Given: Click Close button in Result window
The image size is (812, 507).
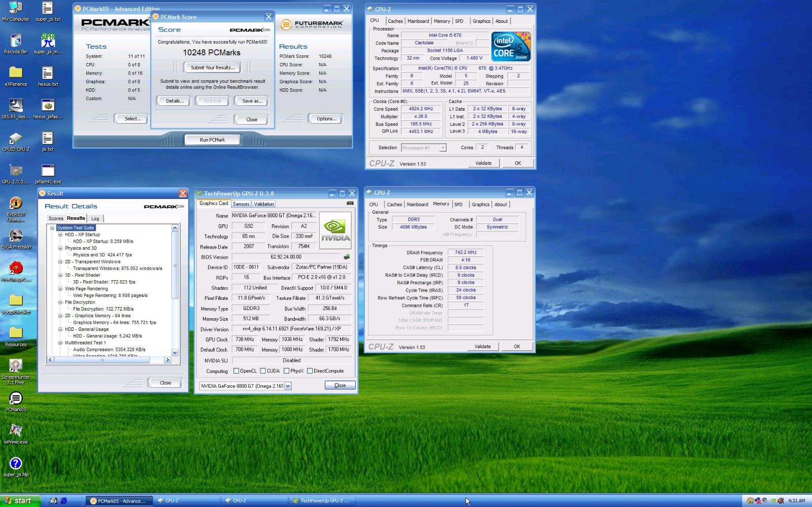Looking at the screenshot, I should pyautogui.click(x=165, y=383).
